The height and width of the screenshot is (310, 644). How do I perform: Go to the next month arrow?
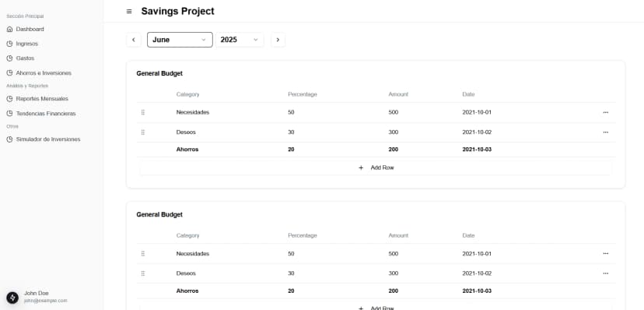(x=278, y=40)
